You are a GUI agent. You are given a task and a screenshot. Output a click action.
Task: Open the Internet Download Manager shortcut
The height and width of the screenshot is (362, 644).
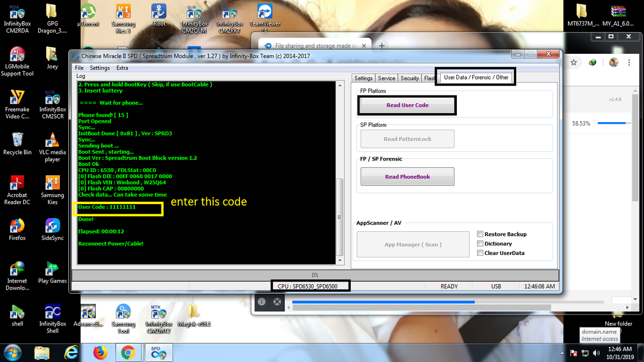(x=17, y=276)
